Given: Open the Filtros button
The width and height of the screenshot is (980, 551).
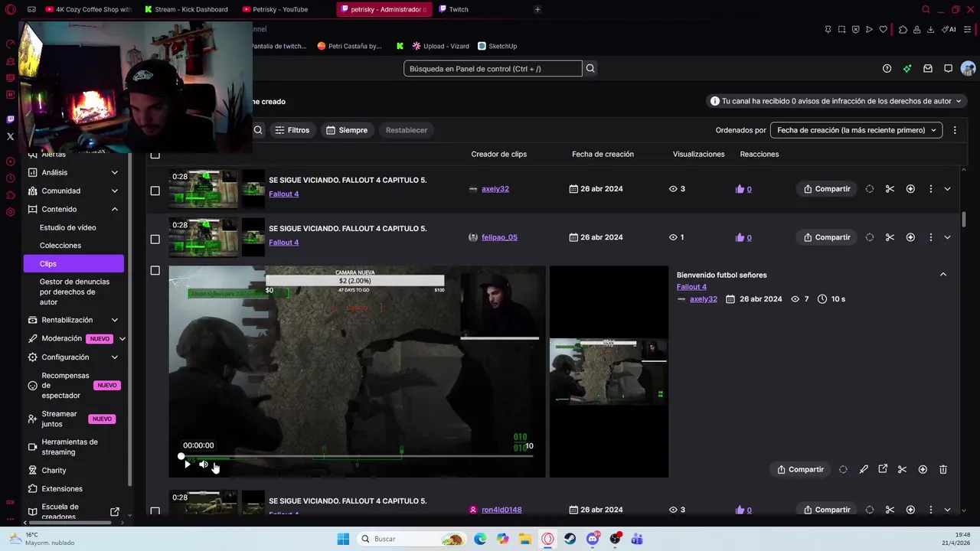Looking at the screenshot, I should pos(292,130).
